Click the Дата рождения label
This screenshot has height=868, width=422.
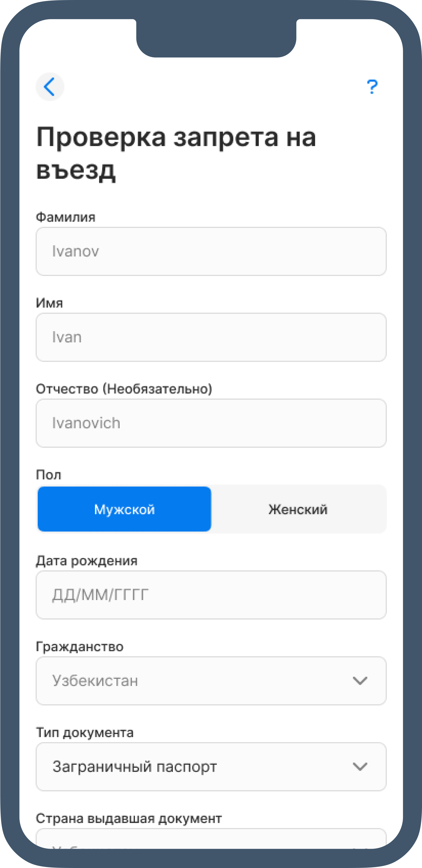coord(87,561)
